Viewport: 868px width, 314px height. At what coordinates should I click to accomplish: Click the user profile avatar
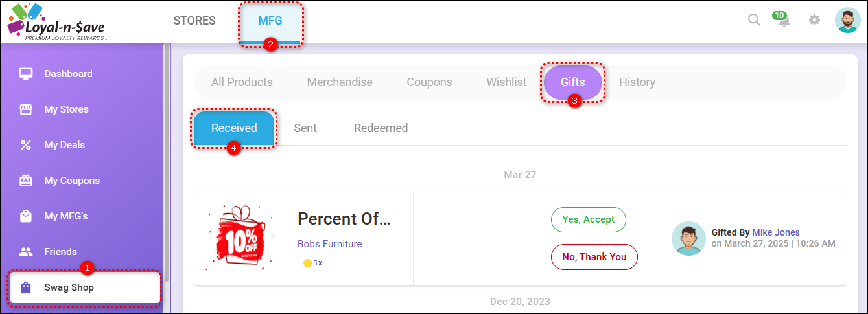point(847,20)
